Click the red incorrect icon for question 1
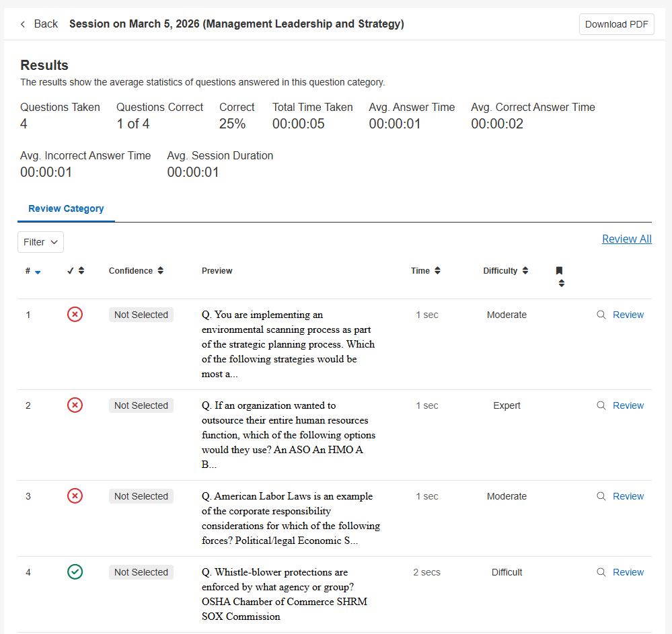Screen dimensions: 672x634 (x=75, y=314)
